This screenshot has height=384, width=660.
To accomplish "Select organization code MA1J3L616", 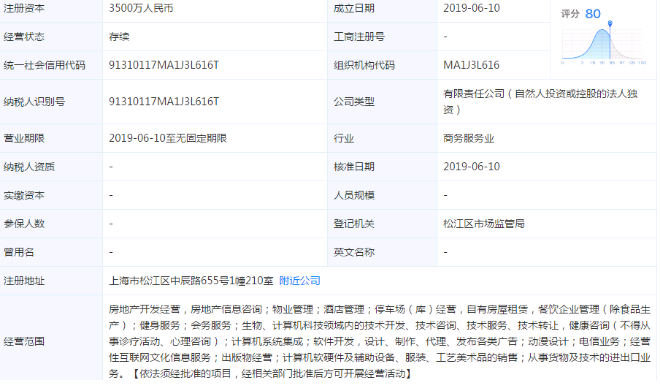I will click(x=471, y=65).
